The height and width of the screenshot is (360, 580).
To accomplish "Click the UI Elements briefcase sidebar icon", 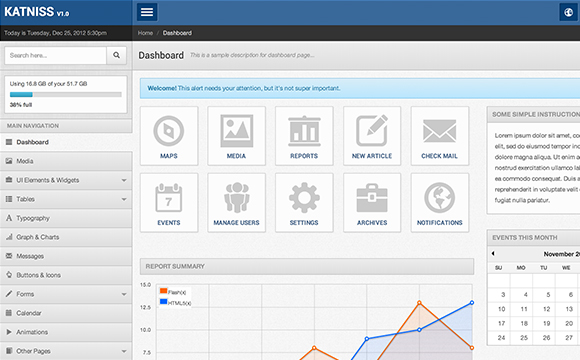I will [x=9, y=180].
